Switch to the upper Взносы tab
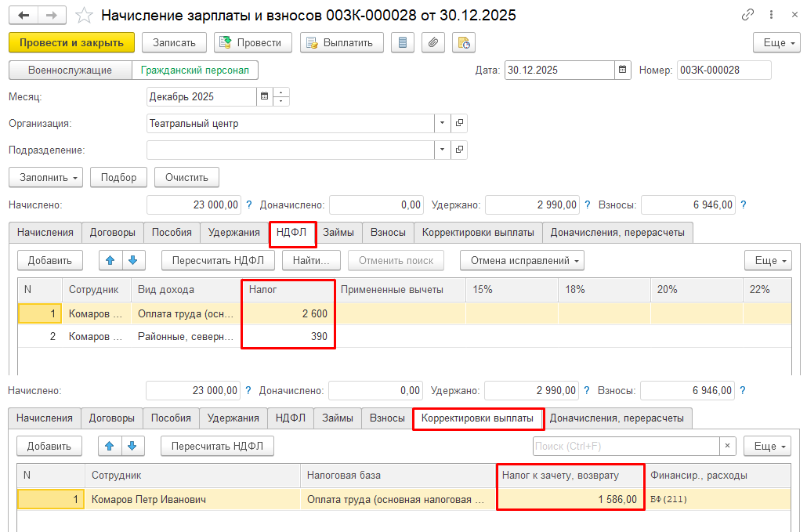This screenshot has width=807, height=532. [388, 233]
